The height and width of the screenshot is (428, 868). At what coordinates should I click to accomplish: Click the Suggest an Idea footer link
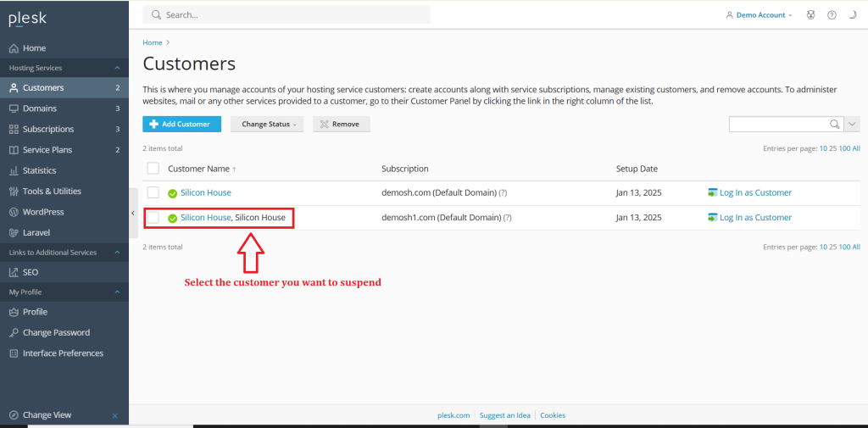tap(505, 415)
